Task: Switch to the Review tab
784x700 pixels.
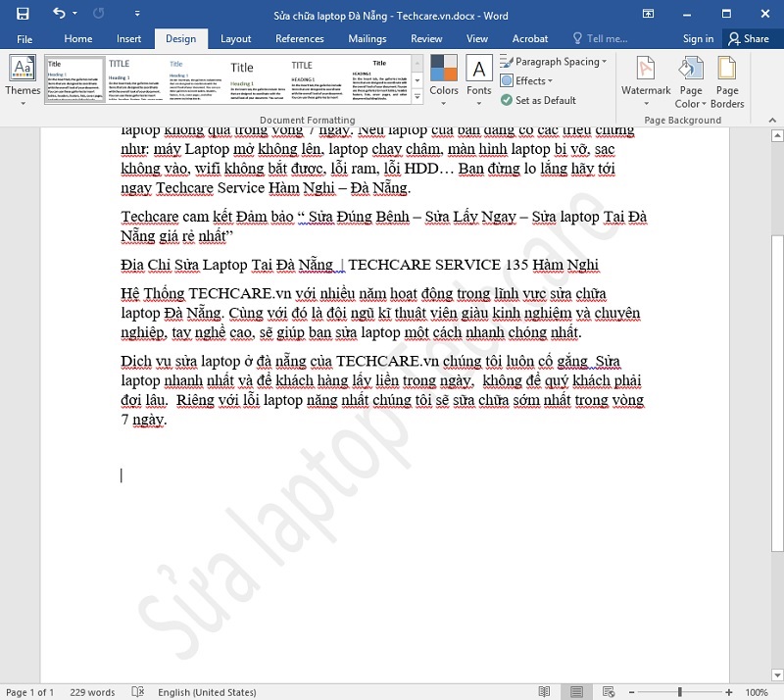Action: coord(426,38)
